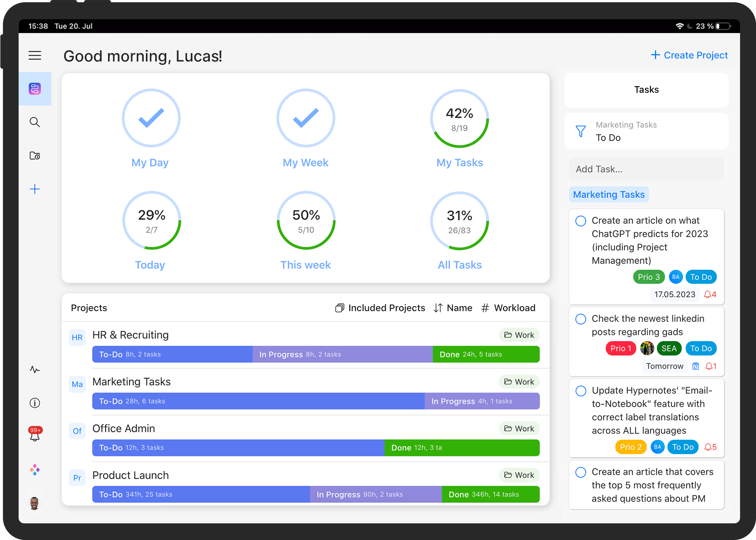Viewport: 756px width, 540px height.
Task: Click the Marketing Tasks group label
Action: pyautogui.click(x=609, y=195)
